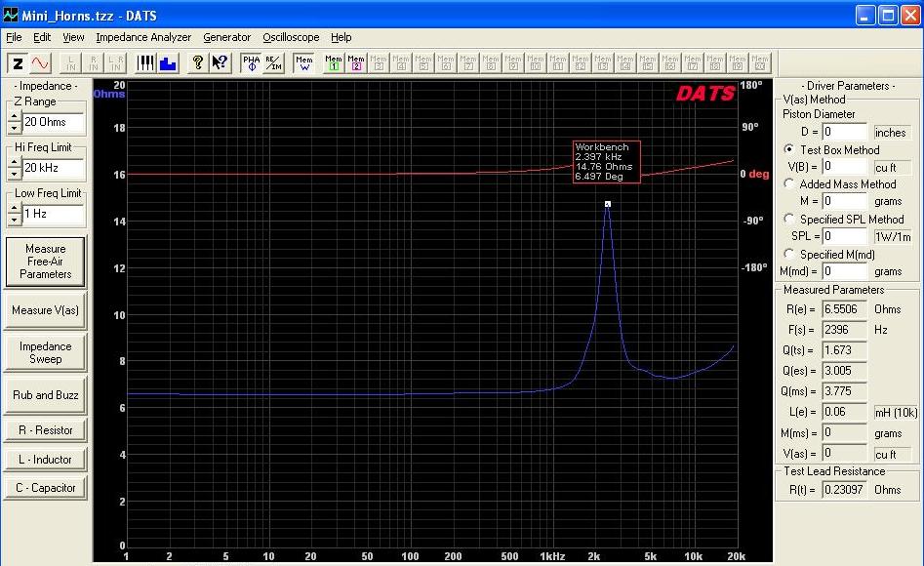Choose the Added Mass Method radio button
This screenshot has width=924, height=566.
(x=789, y=183)
